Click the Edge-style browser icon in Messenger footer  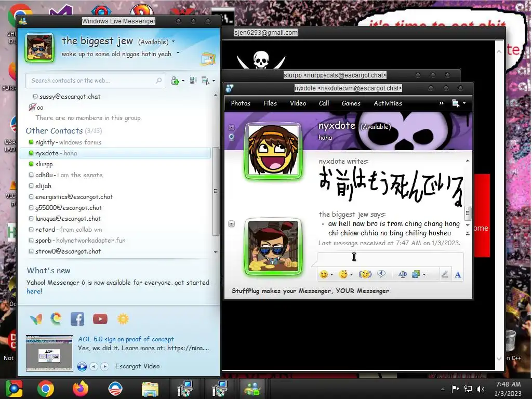click(x=56, y=318)
